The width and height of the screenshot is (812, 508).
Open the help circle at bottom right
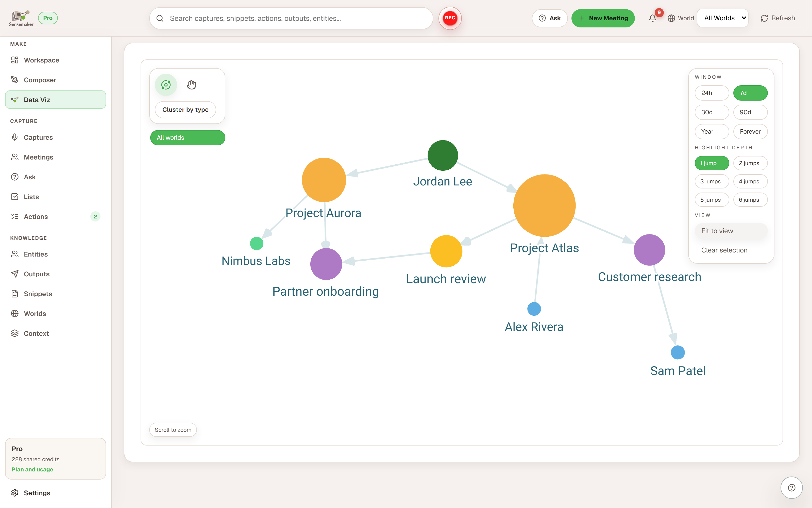[x=791, y=487]
